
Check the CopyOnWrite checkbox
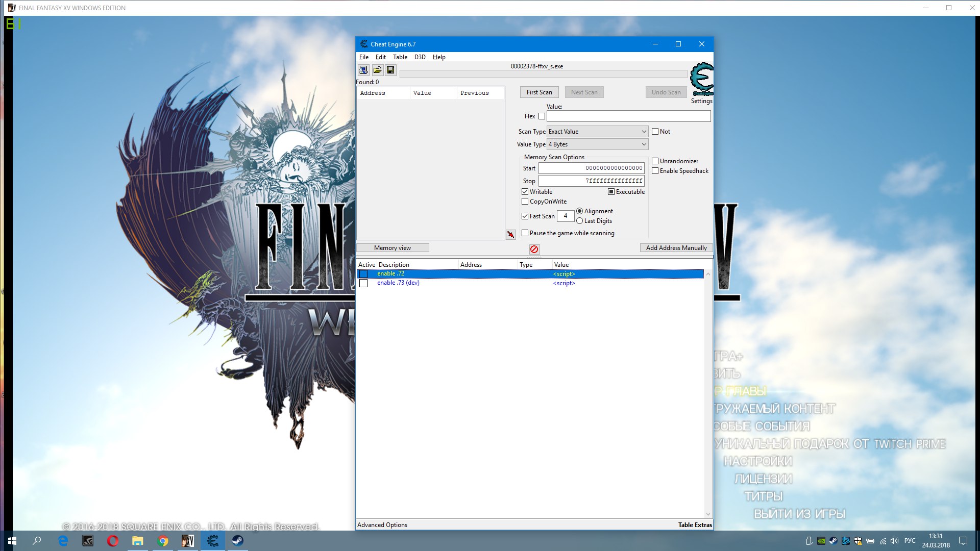(525, 202)
